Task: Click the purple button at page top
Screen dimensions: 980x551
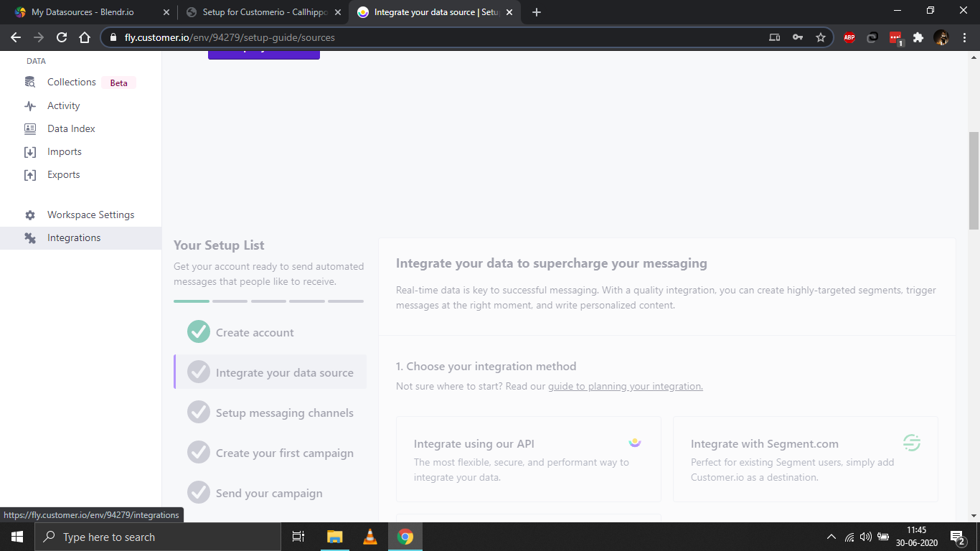Action: (264, 55)
